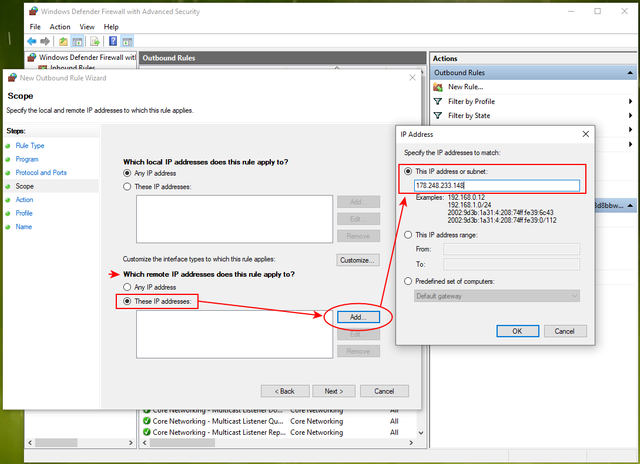Expand the Filter by Profile submenu arrow
Image resolution: width=640 pixels, height=464 pixels.
(x=631, y=101)
